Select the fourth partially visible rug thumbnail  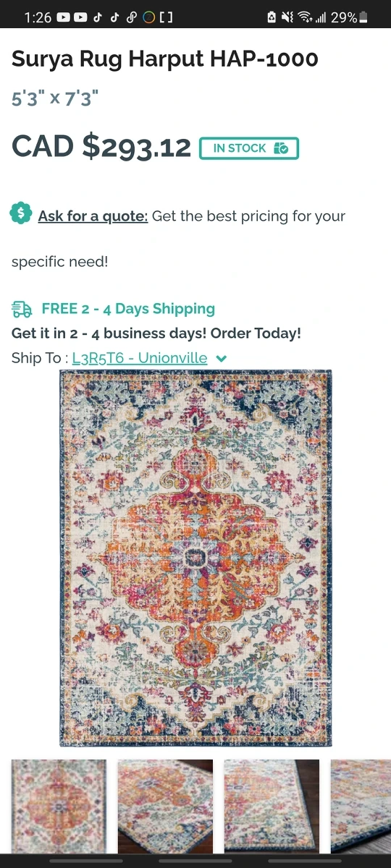(361, 805)
